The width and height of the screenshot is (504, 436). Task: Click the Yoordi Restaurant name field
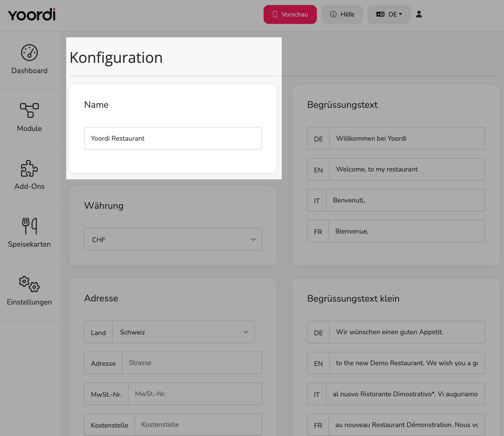point(173,138)
